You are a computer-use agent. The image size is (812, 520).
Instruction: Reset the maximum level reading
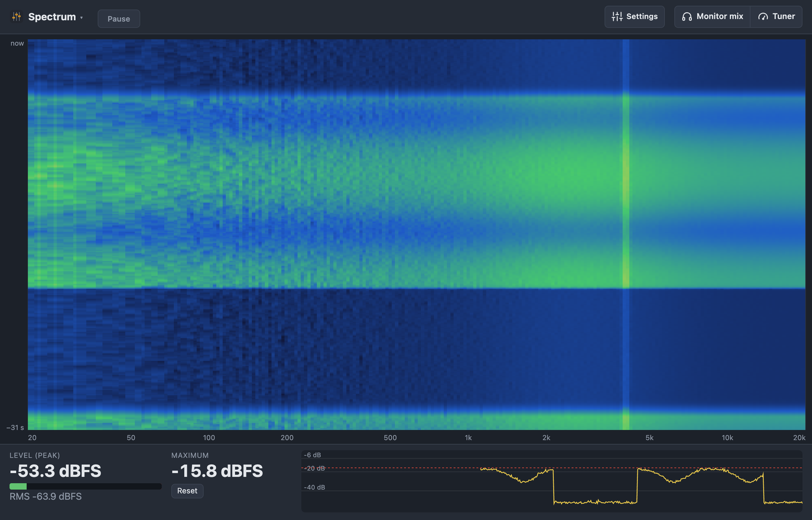point(187,491)
